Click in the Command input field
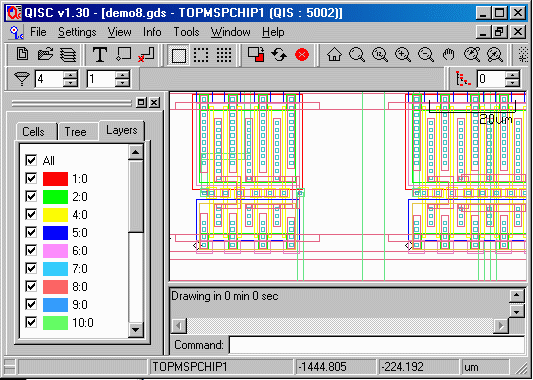Viewport: 533px width, 380px height. (377, 345)
